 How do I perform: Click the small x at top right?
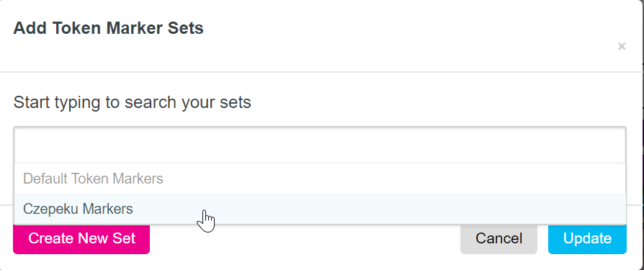pos(622,46)
